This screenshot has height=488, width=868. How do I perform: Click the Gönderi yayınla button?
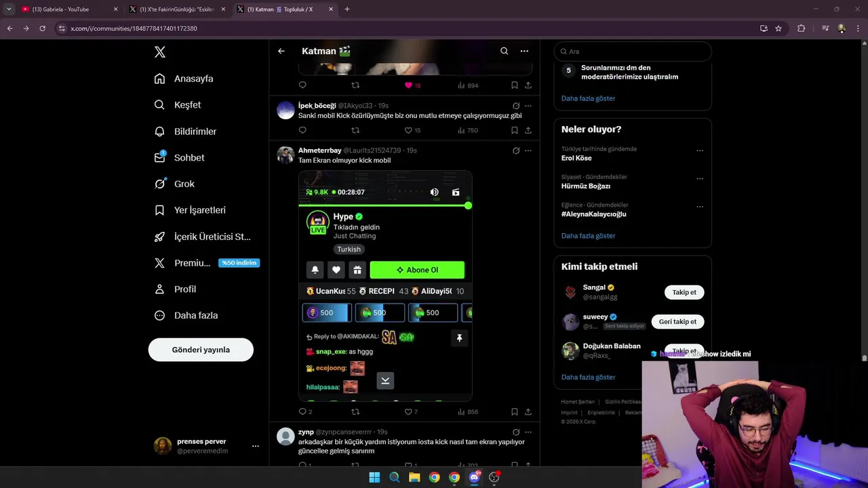click(201, 350)
